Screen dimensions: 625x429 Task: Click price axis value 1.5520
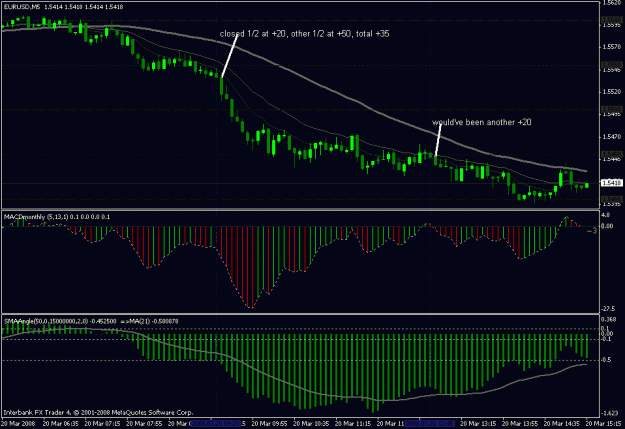(x=612, y=92)
